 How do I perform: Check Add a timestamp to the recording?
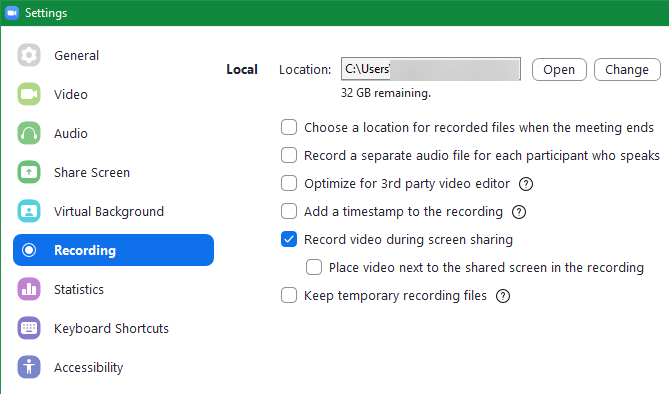point(289,211)
